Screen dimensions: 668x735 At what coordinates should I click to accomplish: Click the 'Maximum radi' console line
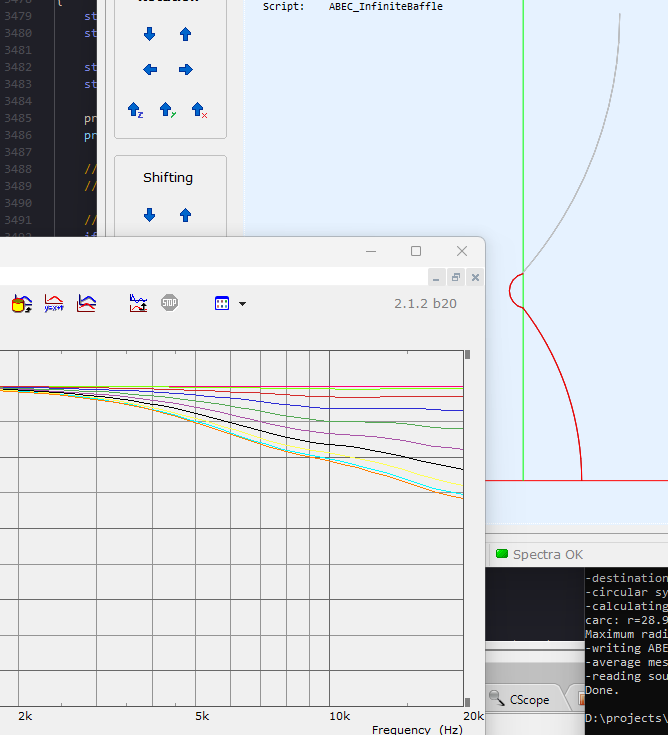pos(626,634)
